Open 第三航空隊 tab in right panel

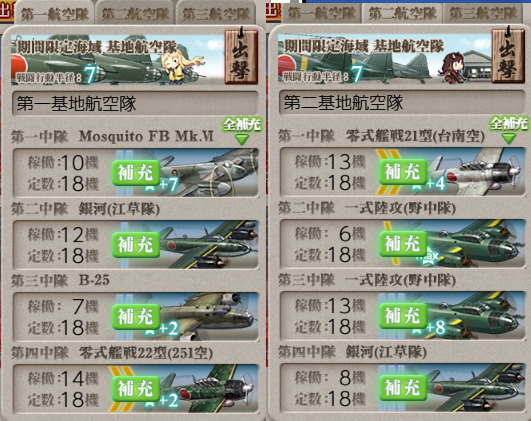483,14
